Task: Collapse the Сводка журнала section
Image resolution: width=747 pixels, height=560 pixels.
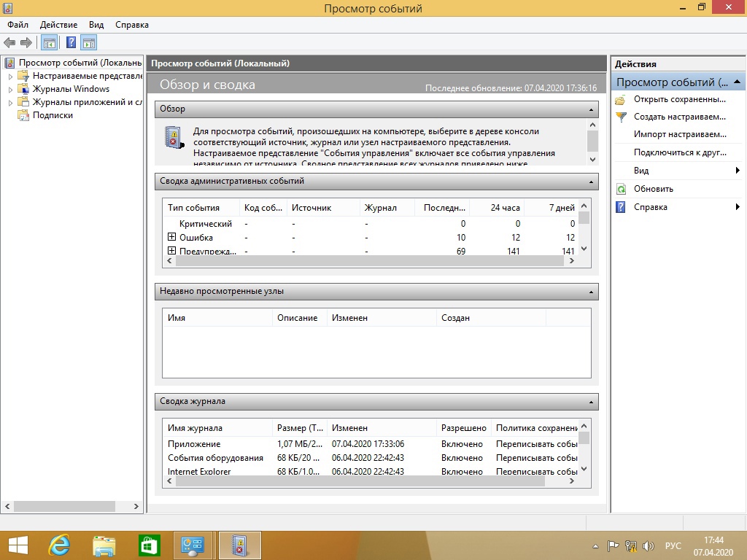Action: click(591, 402)
